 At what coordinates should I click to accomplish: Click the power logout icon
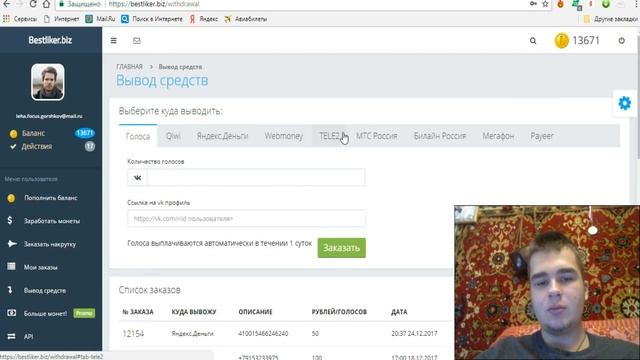622,40
